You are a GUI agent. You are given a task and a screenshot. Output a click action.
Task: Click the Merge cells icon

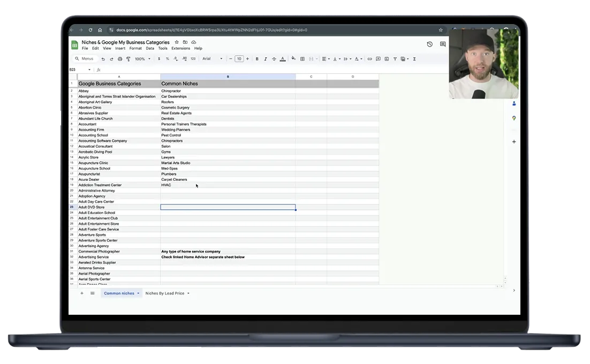(x=311, y=59)
